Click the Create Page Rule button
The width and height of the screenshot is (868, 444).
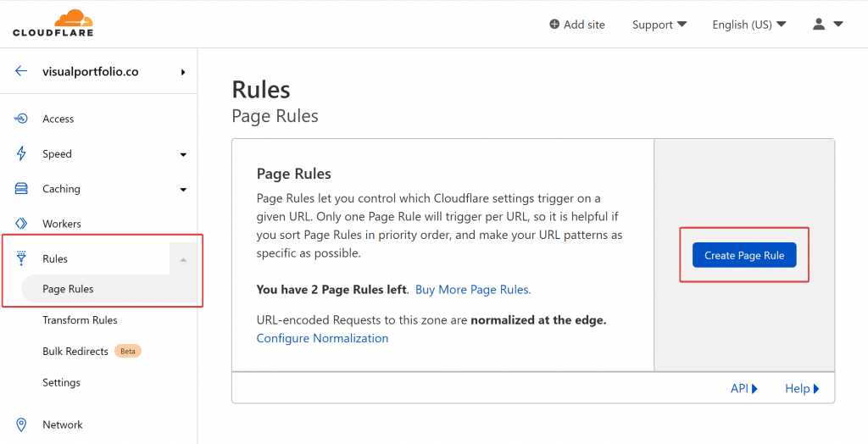tap(744, 255)
